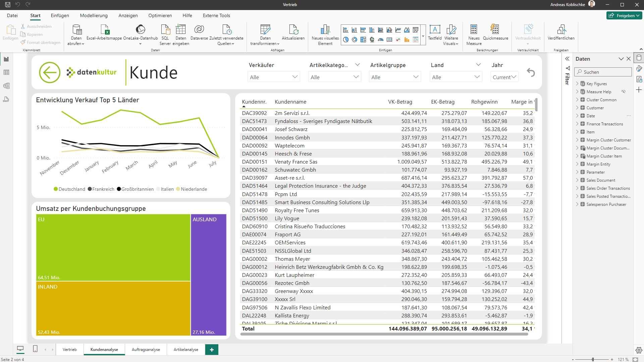Expand the Customer table in the Daten pane
This screenshot has height=362, width=644.
click(577, 108)
